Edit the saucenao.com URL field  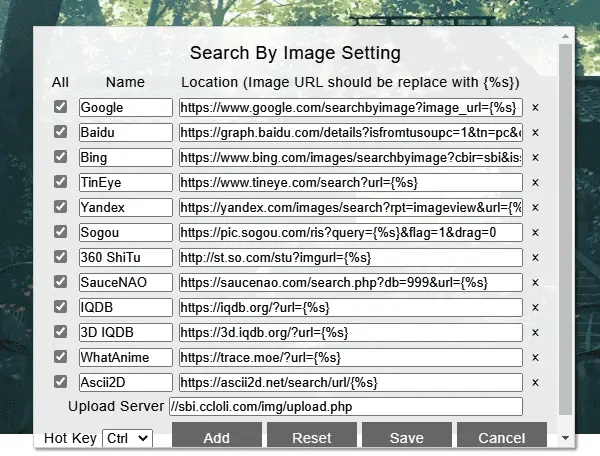(351, 282)
